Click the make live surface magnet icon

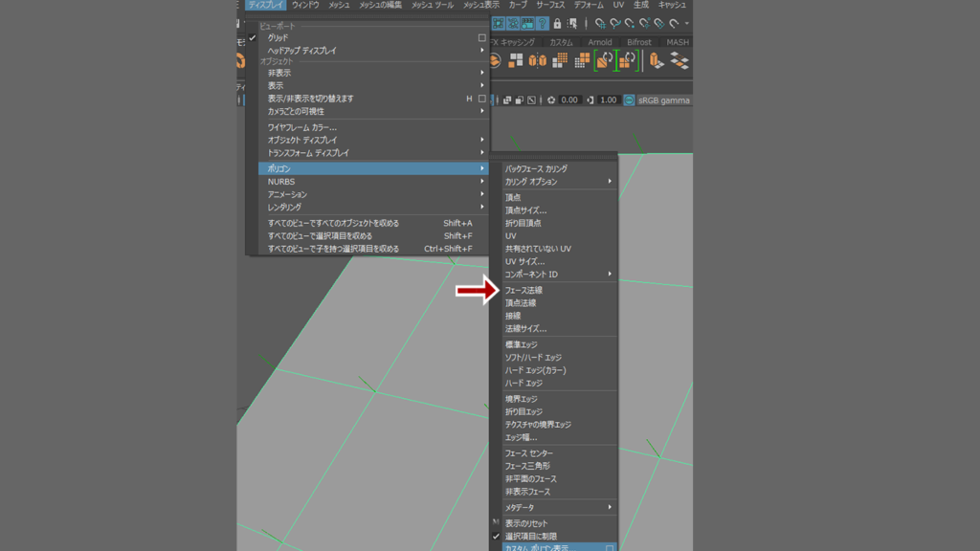tap(674, 24)
